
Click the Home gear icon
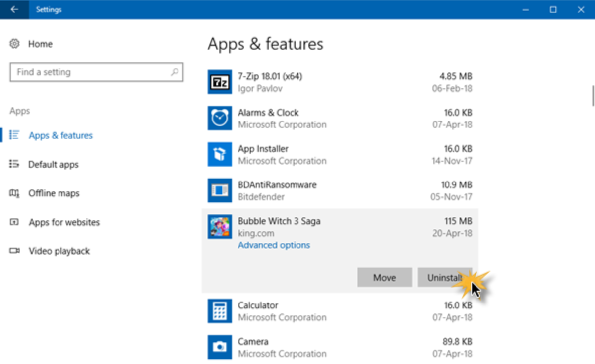[14, 44]
